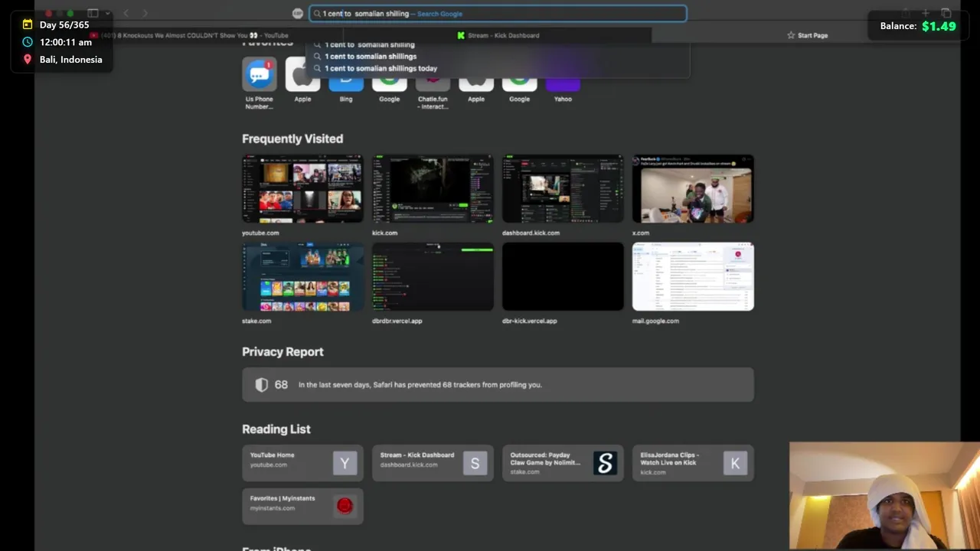Click into the Safari address bar
This screenshot has height=551, width=980.
click(498, 13)
